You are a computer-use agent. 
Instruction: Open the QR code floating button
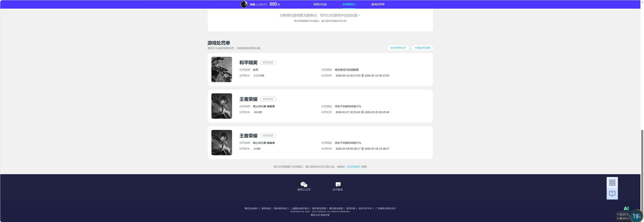click(x=612, y=183)
